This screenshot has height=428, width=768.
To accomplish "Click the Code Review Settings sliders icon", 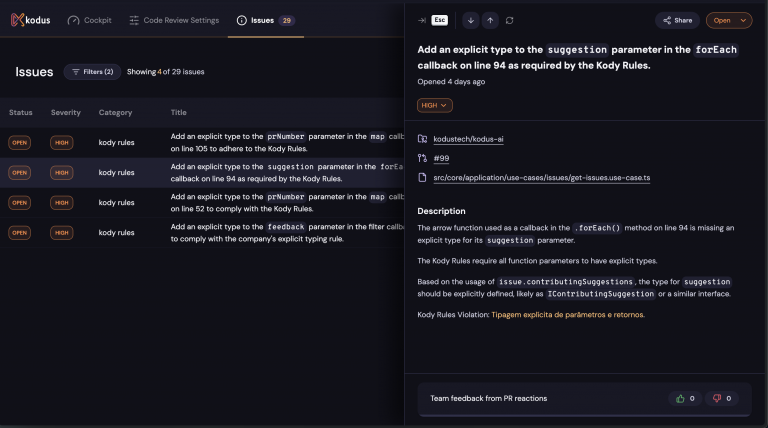I will point(134,21).
